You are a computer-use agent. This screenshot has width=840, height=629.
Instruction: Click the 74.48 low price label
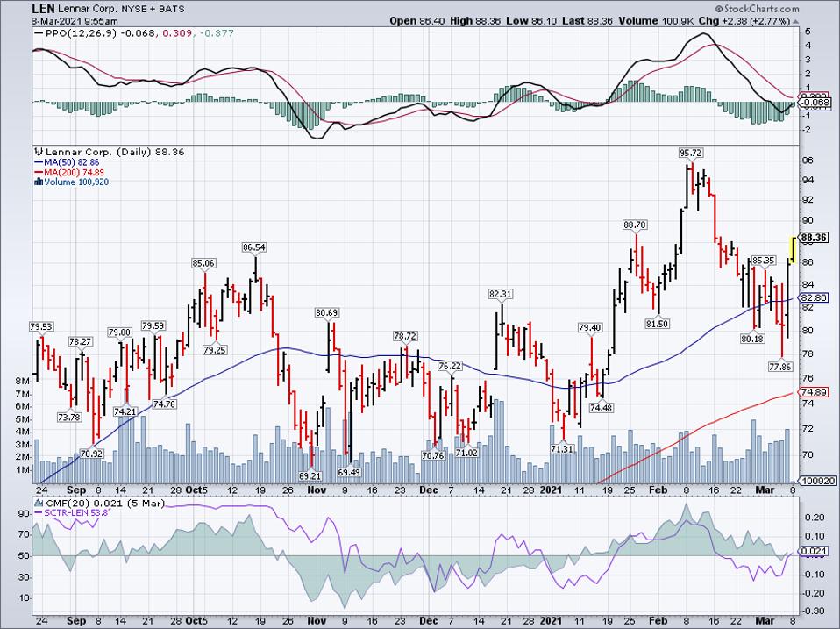(602, 408)
